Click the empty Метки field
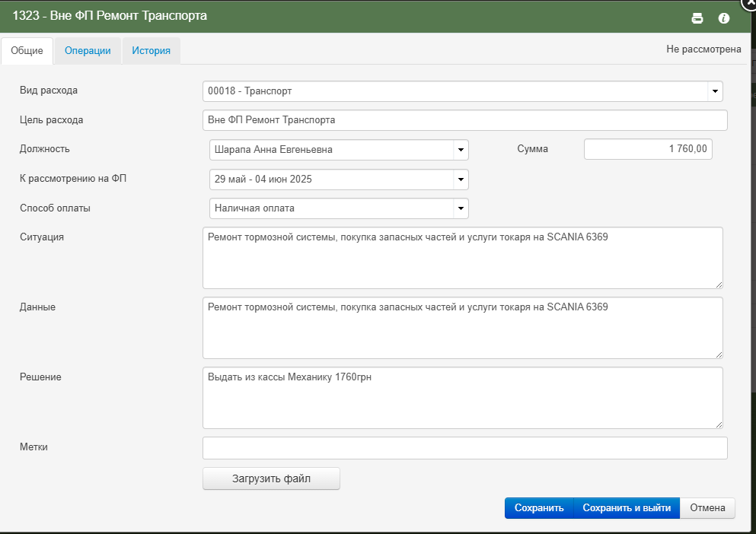Viewport: 756px width, 534px height. pyautogui.click(x=464, y=448)
